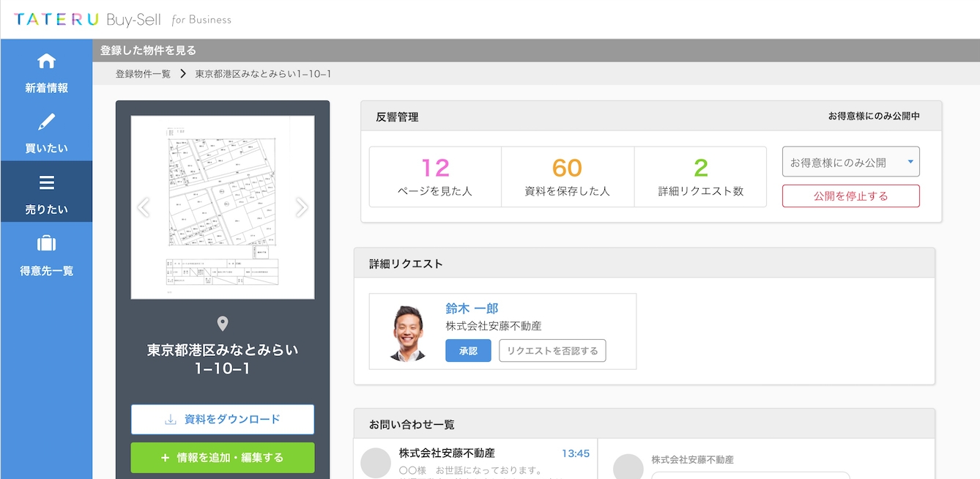The height and width of the screenshot is (479, 980).
Task: Open 東京都港区みなとみらい1-10-1 breadcrumb item
Action: [261, 73]
